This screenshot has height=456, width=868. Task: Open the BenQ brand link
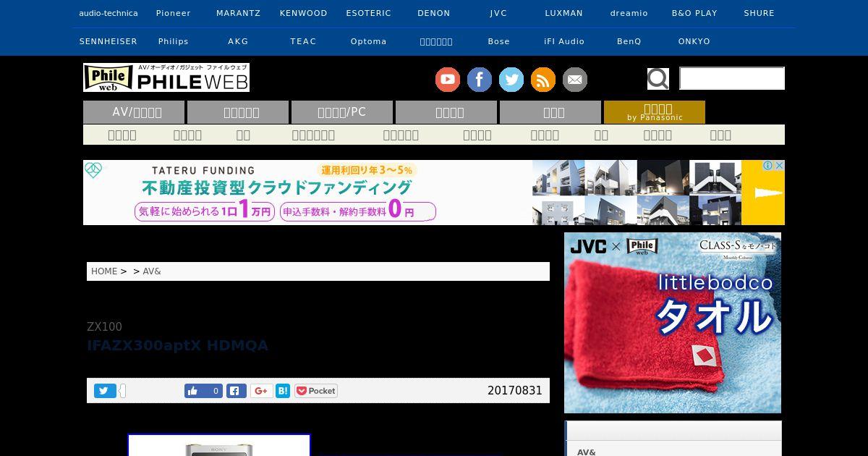tap(629, 41)
